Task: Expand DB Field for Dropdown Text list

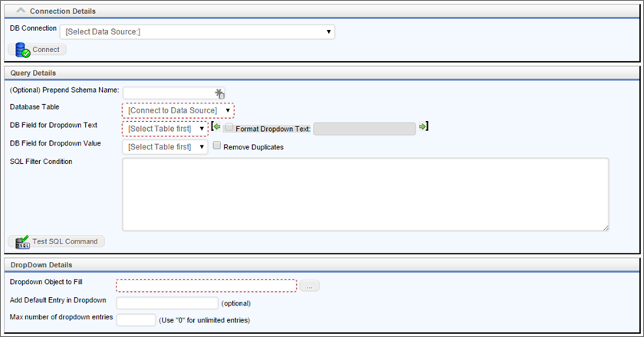Action: pos(165,129)
